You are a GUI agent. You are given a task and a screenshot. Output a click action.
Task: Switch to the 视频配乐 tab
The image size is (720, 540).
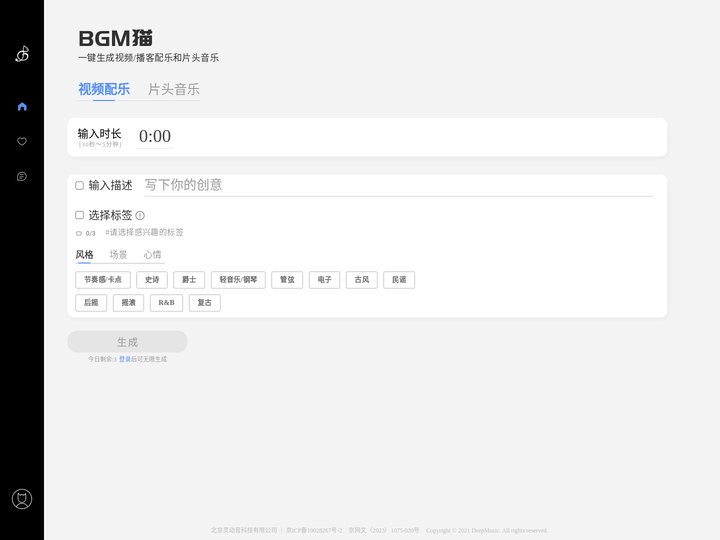coord(104,89)
